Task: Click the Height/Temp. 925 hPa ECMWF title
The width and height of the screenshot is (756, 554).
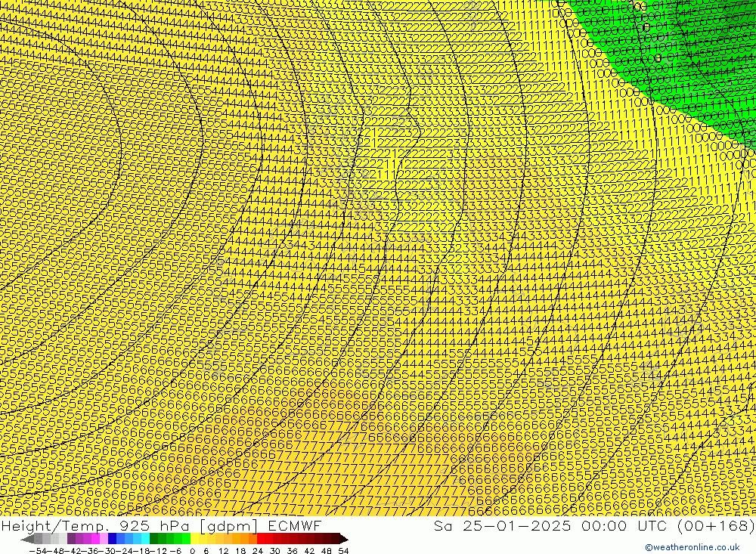Action: [161, 525]
